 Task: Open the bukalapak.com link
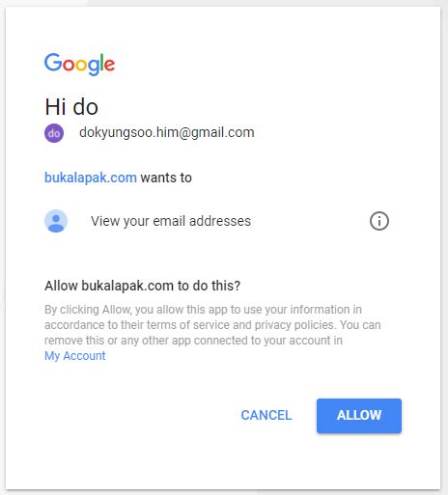[x=91, y=178]
